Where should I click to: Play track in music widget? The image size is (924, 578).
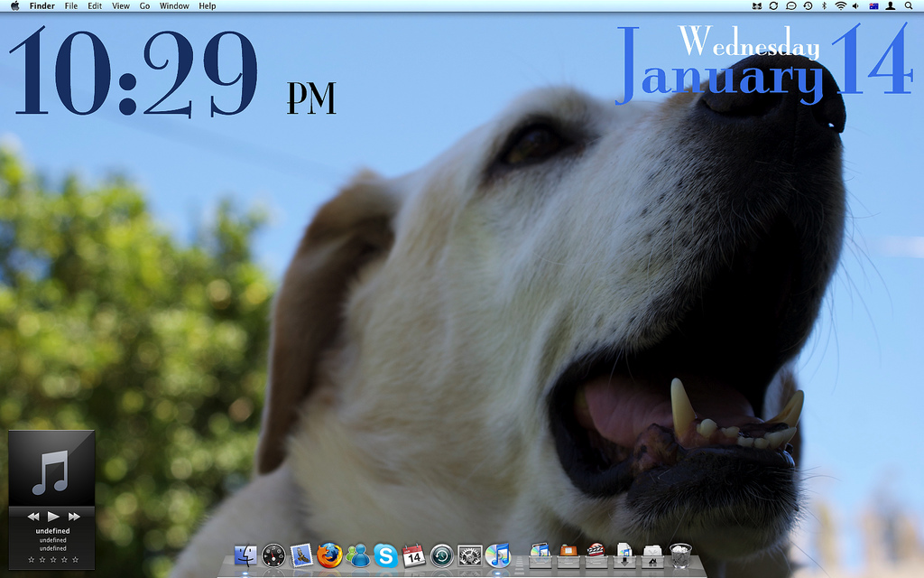(53, 517)
